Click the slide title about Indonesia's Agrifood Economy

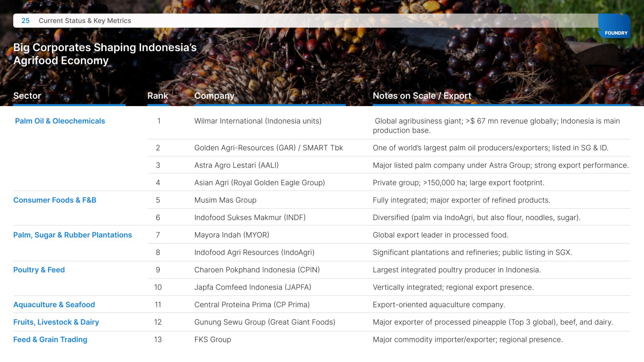point(105,54)
